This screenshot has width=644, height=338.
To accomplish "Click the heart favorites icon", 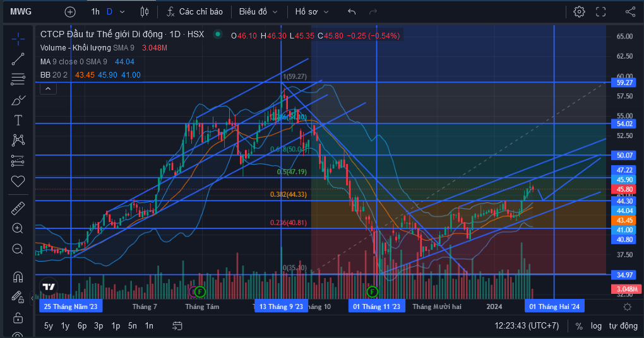I will coord(18,181).
